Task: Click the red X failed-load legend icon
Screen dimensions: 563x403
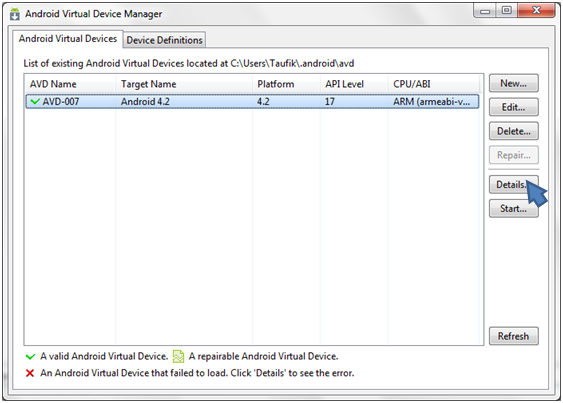Action: pos(30,373)
